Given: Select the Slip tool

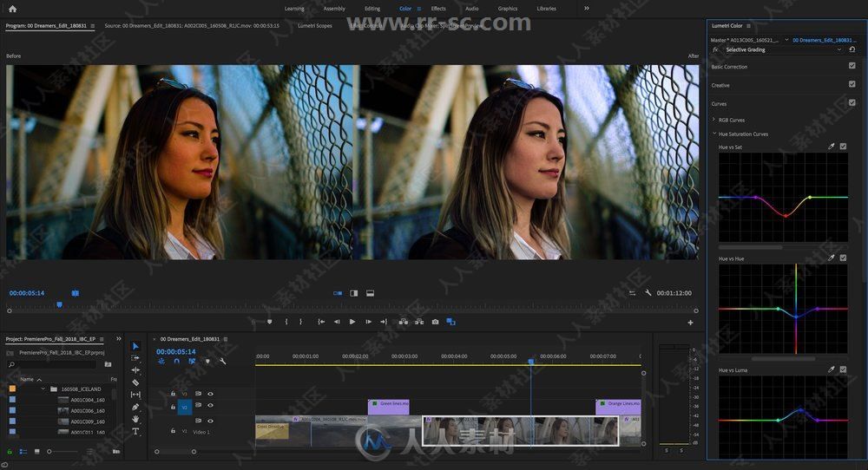Looking at the screenshot, I should click(135, 395).
